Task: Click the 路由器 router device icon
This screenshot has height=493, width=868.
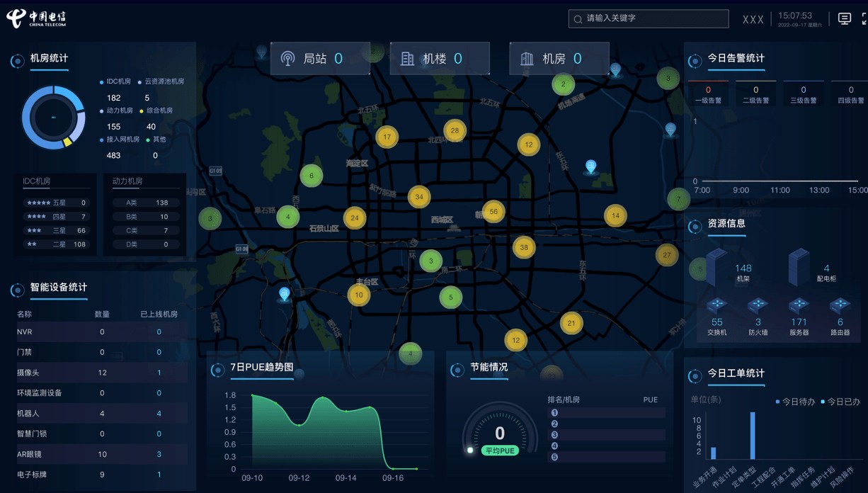Action: click(x=840, y=306)
